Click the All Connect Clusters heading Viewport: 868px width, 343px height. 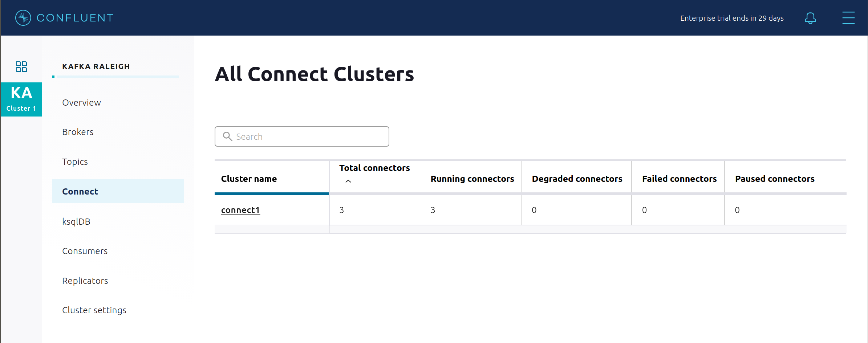coord(315,74)
